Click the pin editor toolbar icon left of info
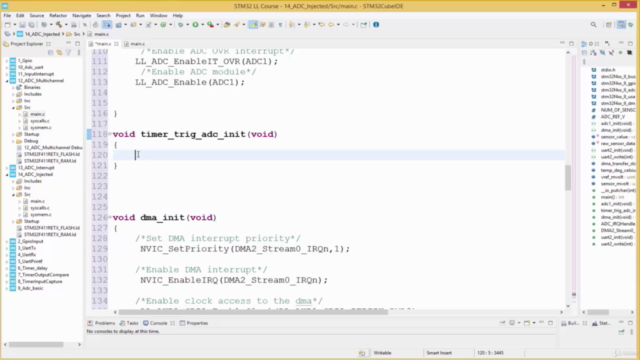The width and height of the screenshot is (640, 360). (364, 25)
